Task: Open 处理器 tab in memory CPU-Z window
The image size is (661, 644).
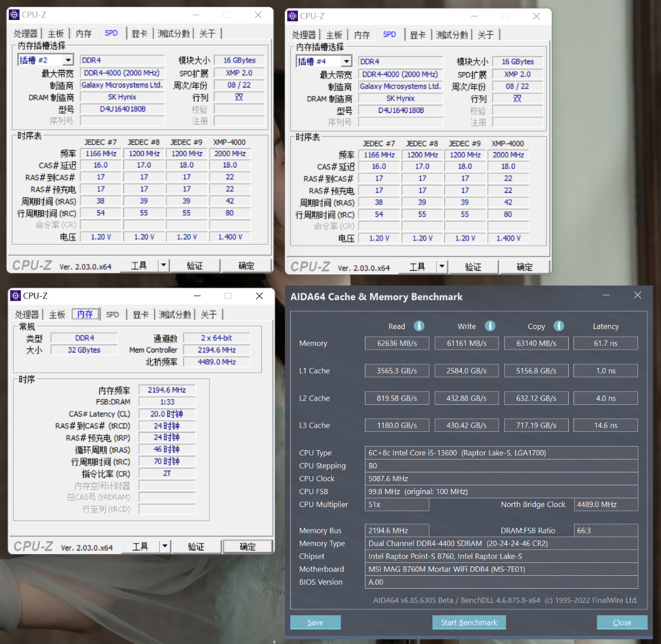Action: click(x=26, y=314)
